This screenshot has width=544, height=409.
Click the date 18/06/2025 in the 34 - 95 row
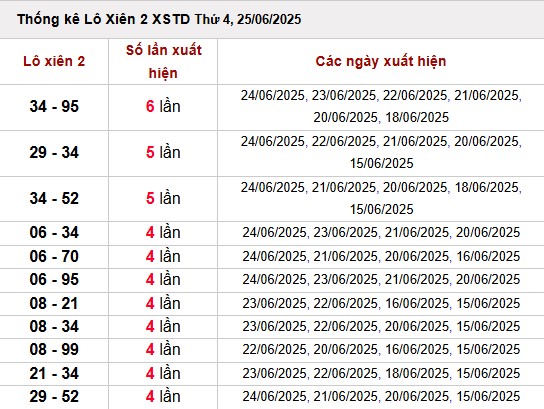pos(417,118)
